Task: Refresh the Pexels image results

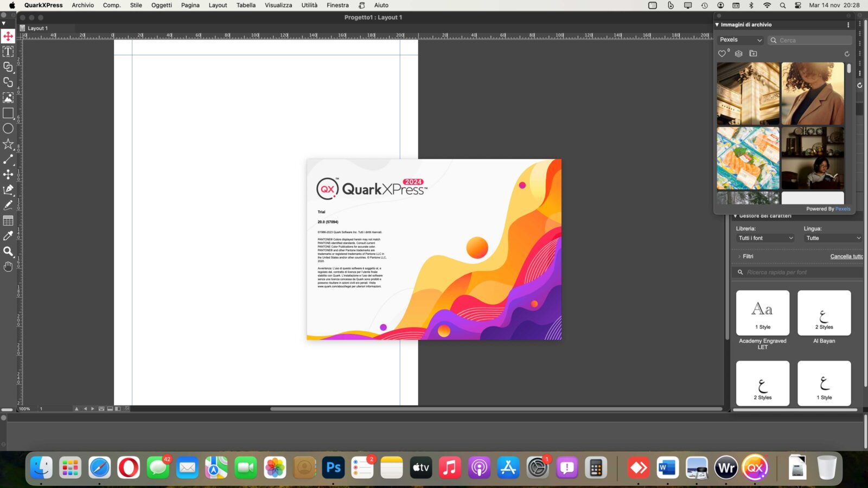Action: (847, 54)
